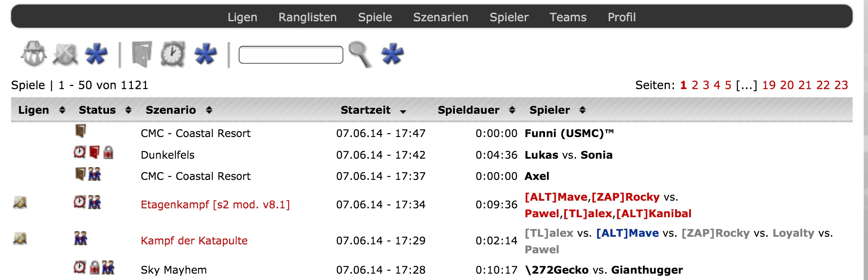The height and width of the screenshot is (280, 868).
Task: Open the Etagenkampf [s2 mod. v8.1] scenario link
Action: (x=215, y=204)
